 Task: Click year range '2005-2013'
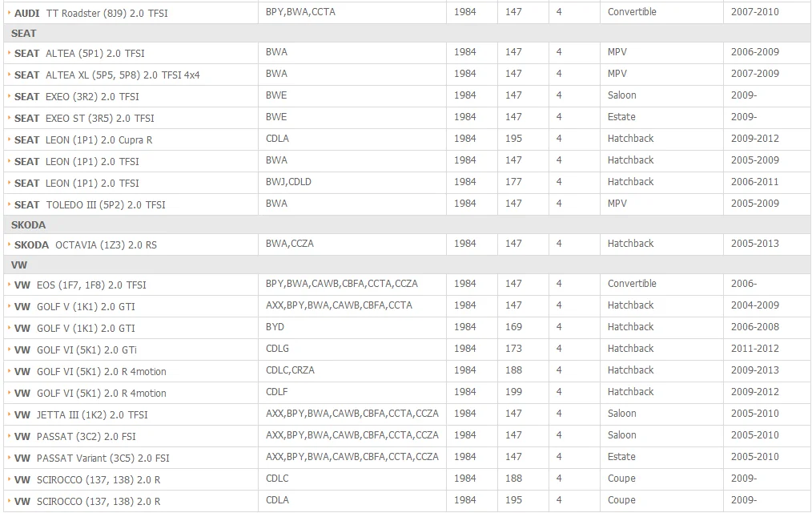[755, 244]
